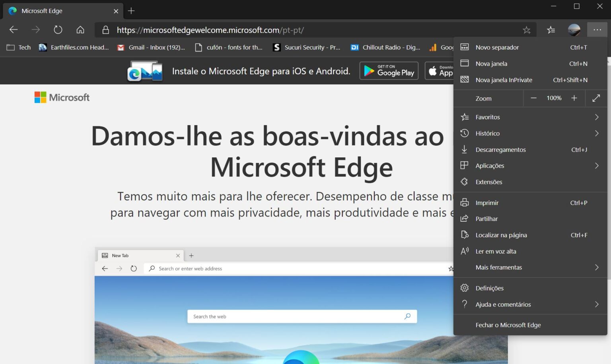Expand the Aplicações submenu arrow
This screenshot has height=364, width=611.
[596, 165]
